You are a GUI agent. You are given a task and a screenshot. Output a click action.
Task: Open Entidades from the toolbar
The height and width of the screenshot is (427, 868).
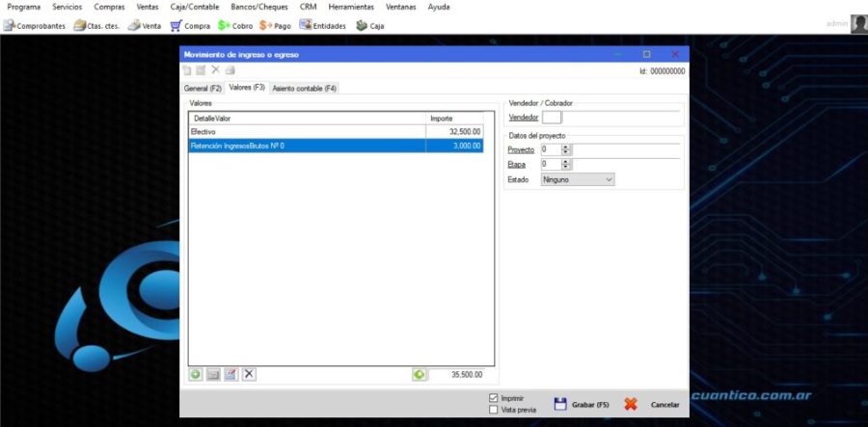(322, 25)
